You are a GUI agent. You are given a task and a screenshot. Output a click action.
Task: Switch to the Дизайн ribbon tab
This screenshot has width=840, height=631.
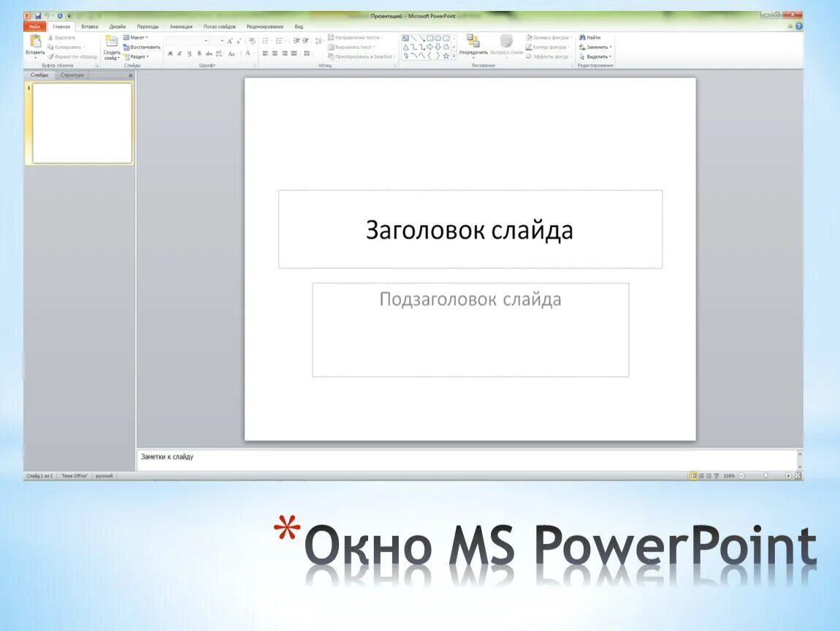coord(118,26)
